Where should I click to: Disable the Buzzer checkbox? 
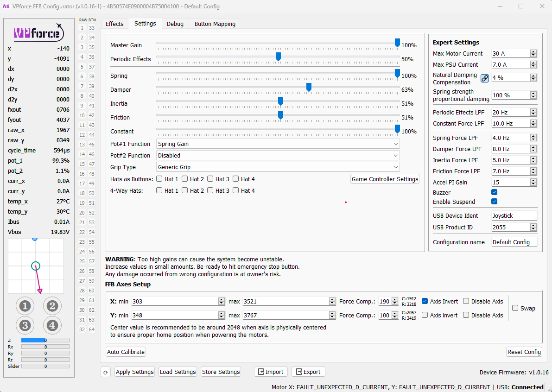pos(494,192)
